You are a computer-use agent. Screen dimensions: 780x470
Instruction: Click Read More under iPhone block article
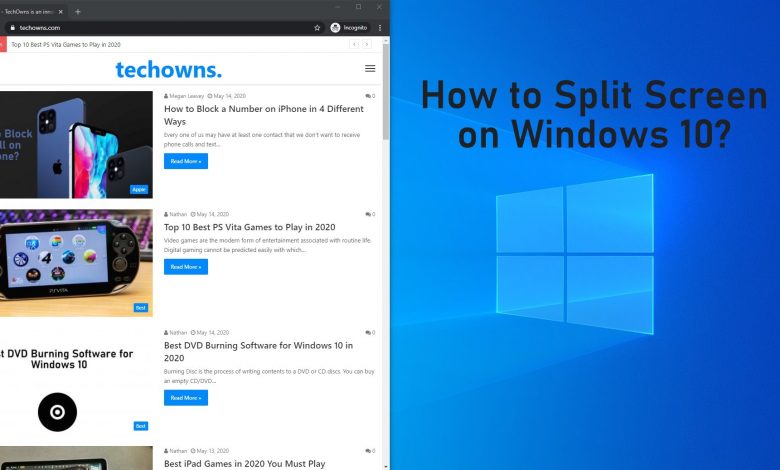pos(186,161)
